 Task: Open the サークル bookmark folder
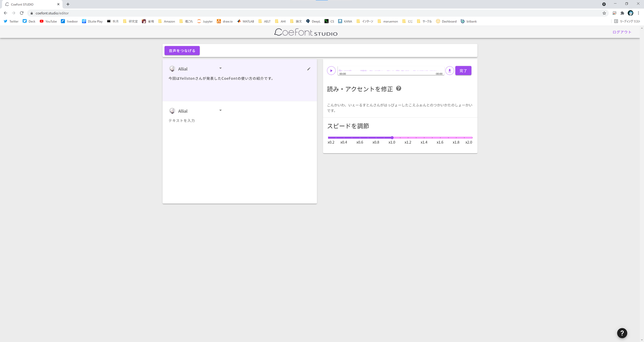coord(424,21)
